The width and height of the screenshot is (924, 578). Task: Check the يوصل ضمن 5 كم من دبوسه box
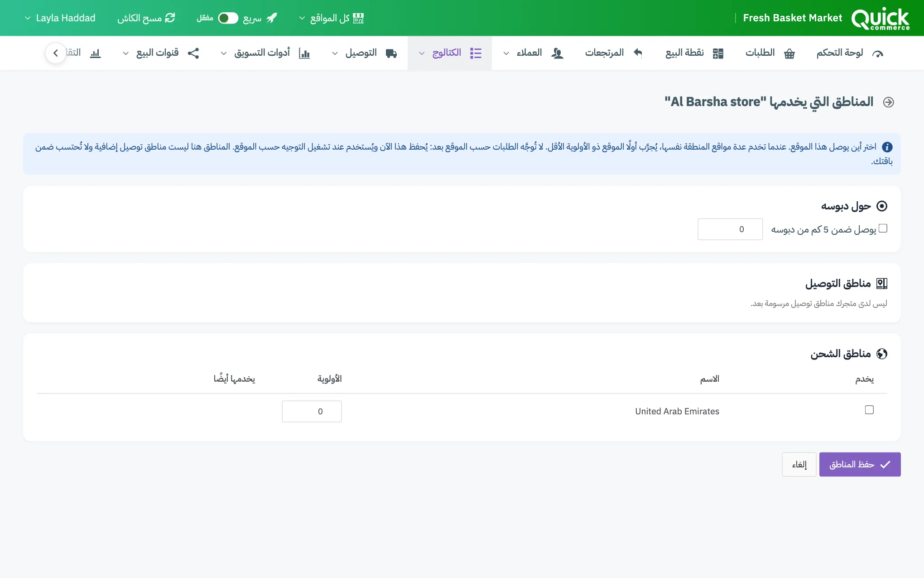point(883,228)
